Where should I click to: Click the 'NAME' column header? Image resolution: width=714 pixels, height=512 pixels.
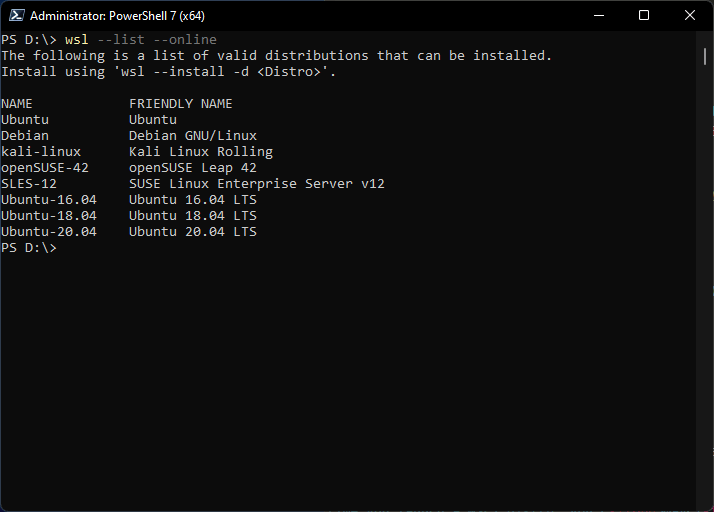click(17, 104)
